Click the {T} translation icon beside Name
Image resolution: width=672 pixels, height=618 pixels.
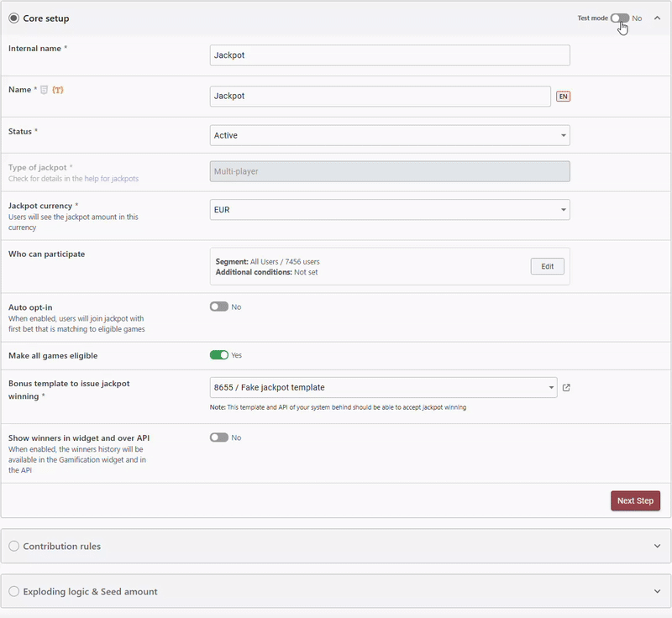pyautogui.click(x=57, y=90)
